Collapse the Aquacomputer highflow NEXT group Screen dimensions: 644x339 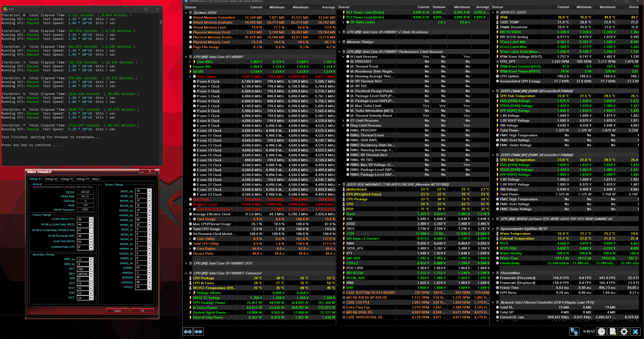coord(493,229)
